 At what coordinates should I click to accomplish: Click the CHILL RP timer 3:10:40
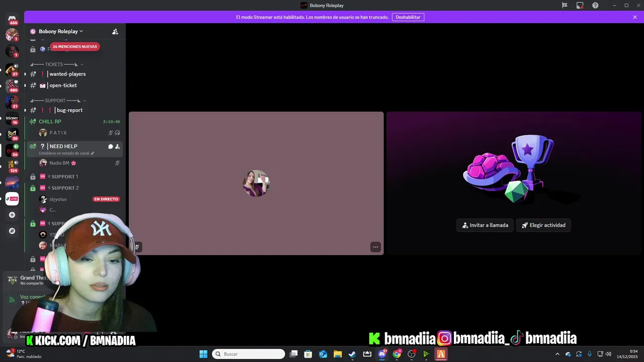point(111,122)
